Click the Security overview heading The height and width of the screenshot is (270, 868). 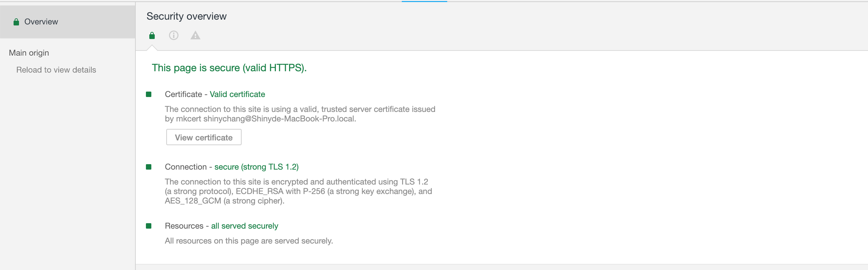point(186,16)
